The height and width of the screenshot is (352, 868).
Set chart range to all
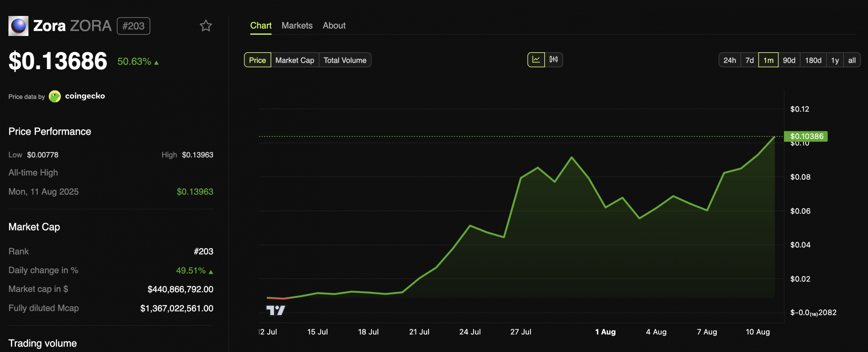click(x=852, y=60)
